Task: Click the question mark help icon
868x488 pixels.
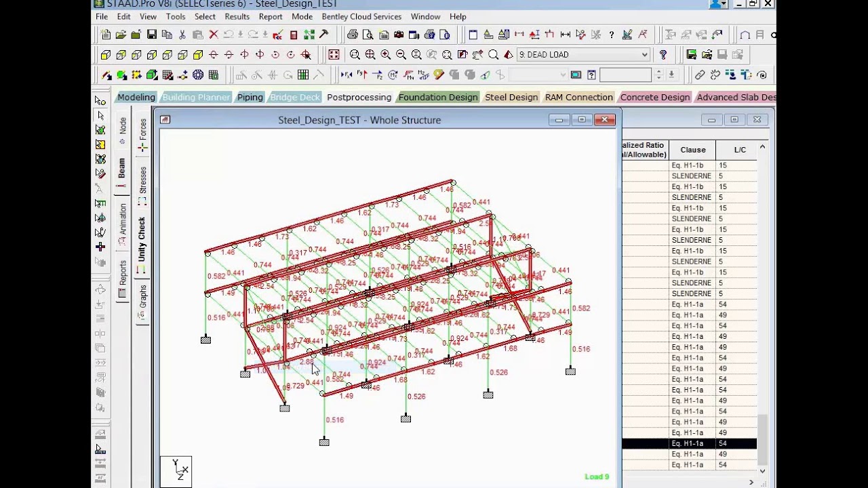Action: 612,35
